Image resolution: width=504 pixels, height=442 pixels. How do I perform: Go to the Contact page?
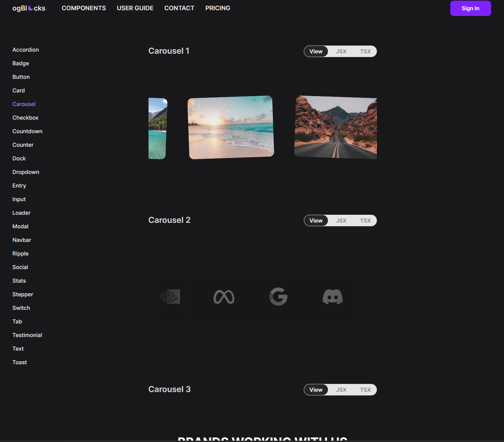tap(179, 8)
